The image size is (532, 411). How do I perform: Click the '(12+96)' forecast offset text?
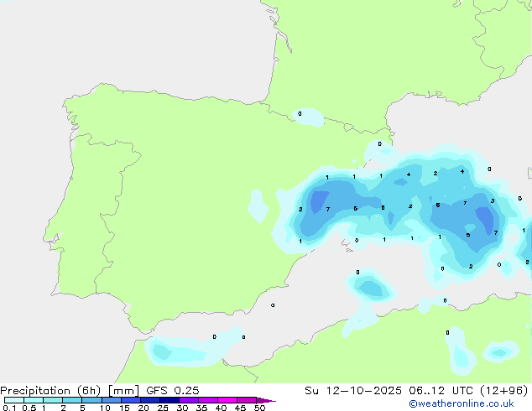tap(504, 391)
